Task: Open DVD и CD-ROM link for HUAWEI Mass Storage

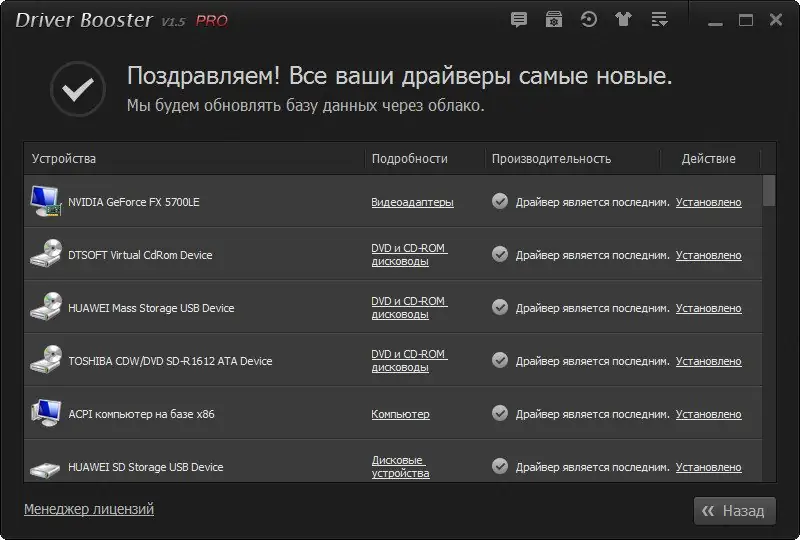Action: 409,308
